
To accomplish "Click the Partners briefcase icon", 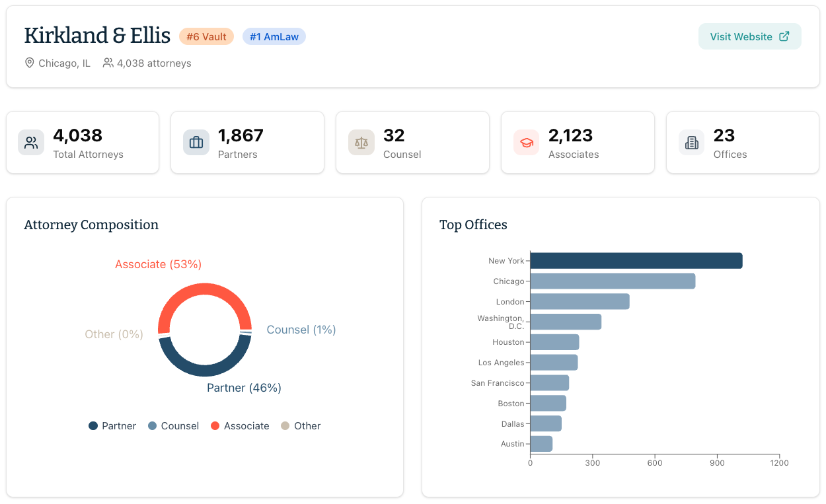I will coord(196,143).
